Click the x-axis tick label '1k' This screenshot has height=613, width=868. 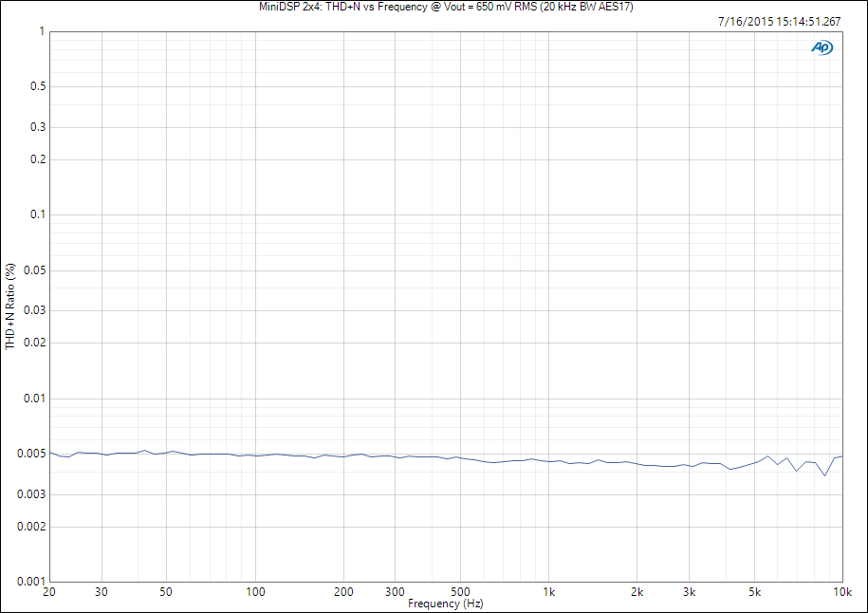[548, 592]
